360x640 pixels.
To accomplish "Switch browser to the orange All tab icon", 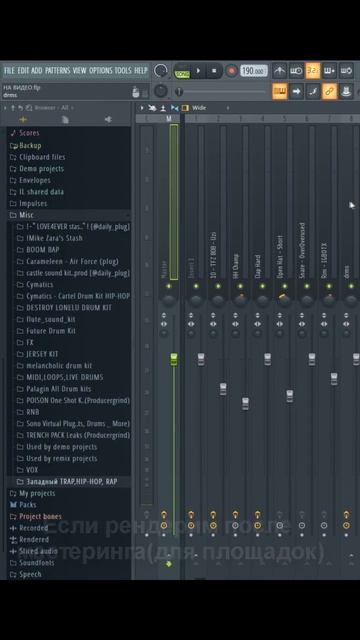I will pyautogui.click(x=23, y=119).
